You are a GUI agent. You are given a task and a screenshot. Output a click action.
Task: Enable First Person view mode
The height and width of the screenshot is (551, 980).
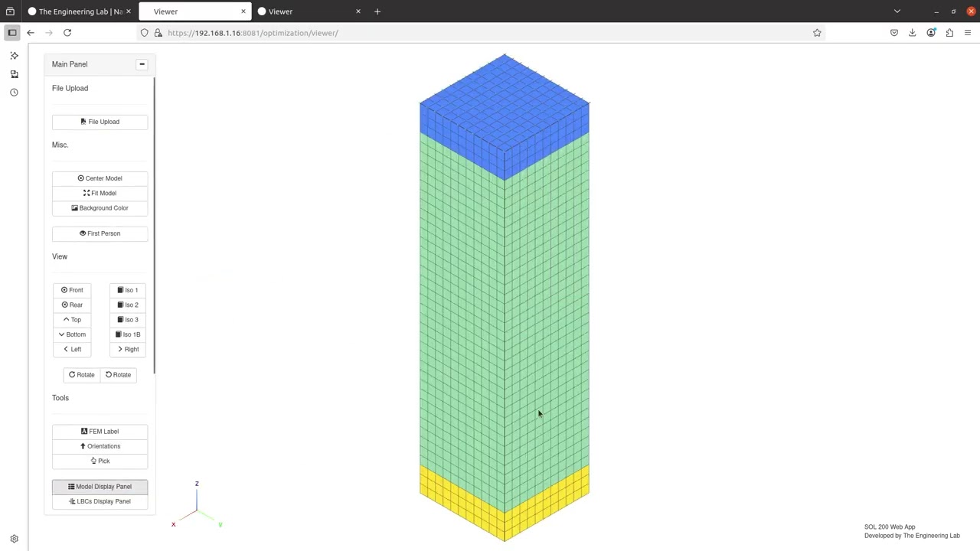point(100,233)
